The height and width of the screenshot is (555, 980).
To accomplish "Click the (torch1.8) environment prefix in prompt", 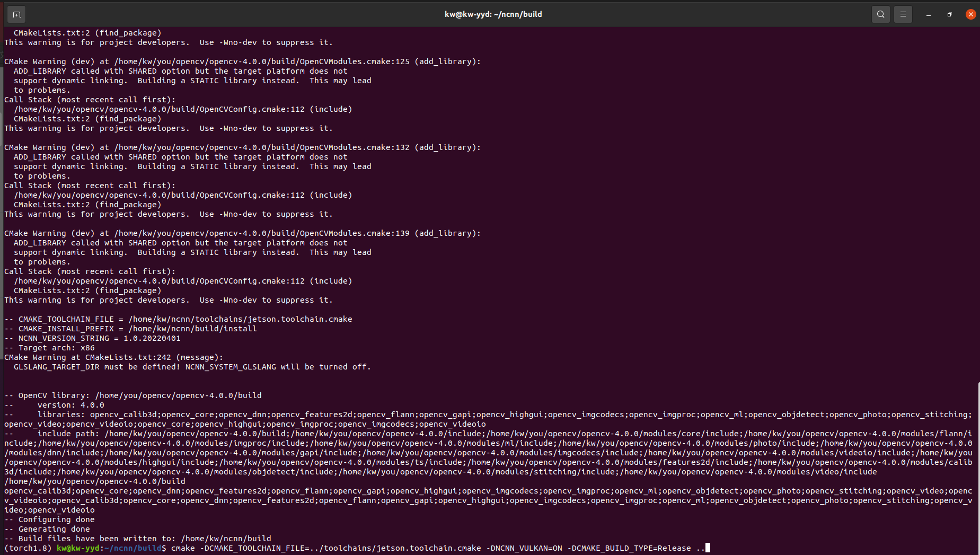I will click(x=28, y=548).
